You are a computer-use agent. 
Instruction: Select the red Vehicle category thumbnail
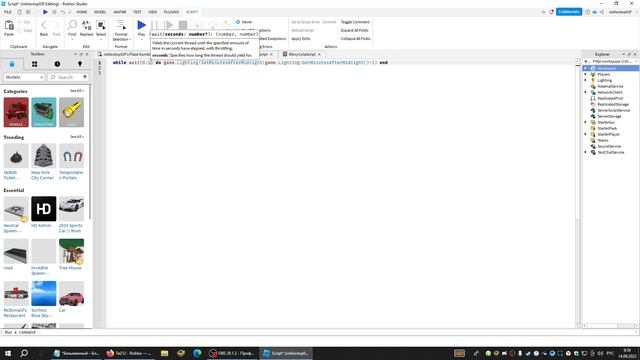pos(16,112)
